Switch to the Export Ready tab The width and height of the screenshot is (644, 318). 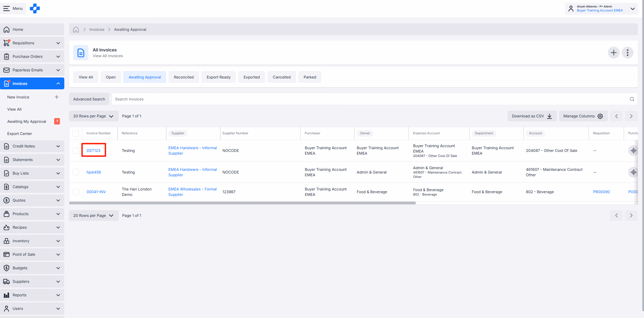[x=219, y=77]
